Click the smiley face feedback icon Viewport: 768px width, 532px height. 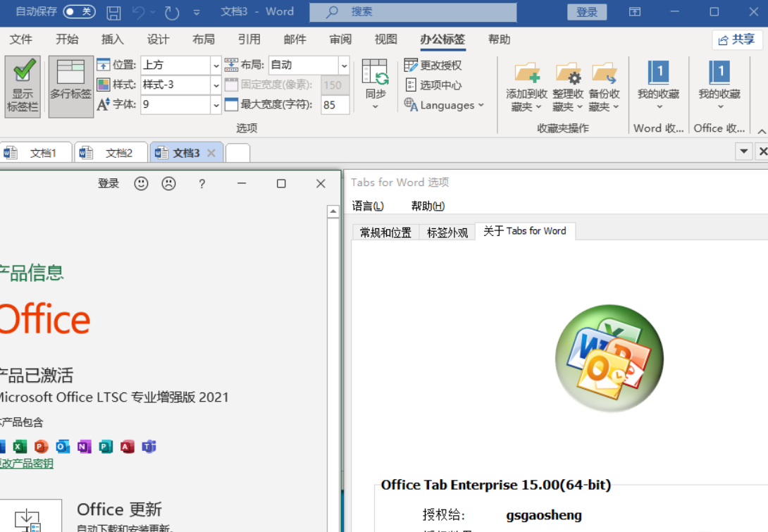point(141,184)
